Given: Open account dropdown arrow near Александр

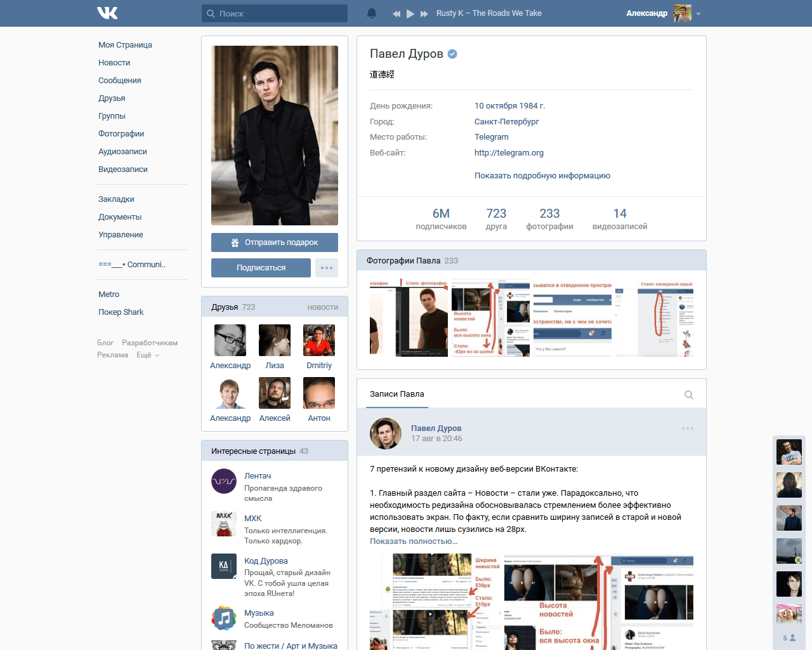Looking at the screenshot, I should click(x=698, y=14).
